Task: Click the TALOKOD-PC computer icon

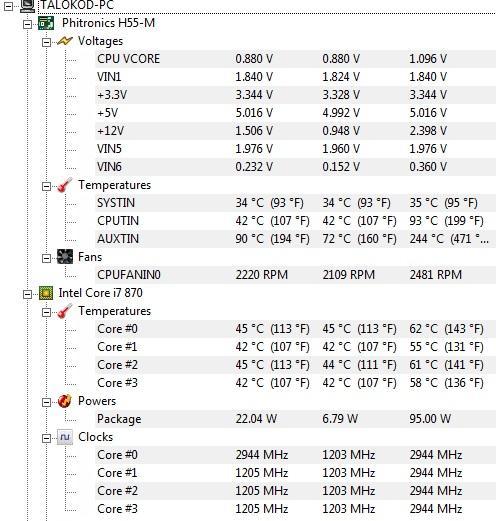Action: coord(27,6)
